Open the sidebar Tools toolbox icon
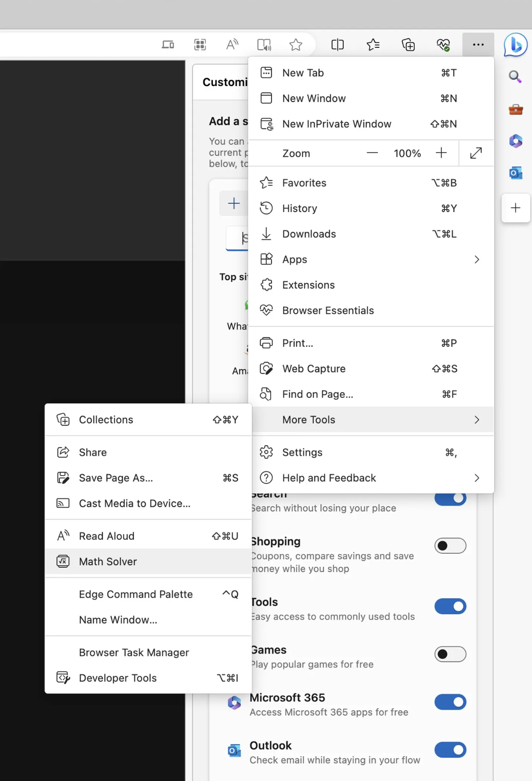Screen dimensions: 532x781 515,109
